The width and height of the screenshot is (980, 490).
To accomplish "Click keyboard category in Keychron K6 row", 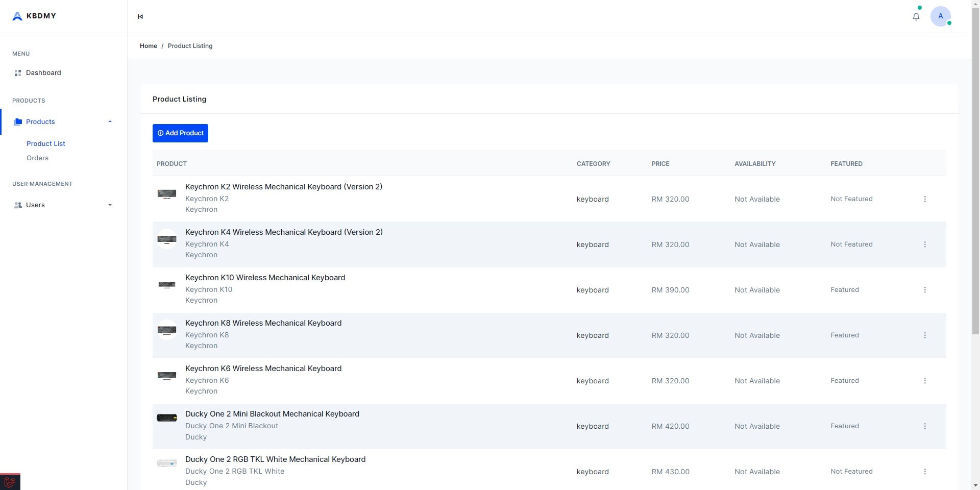I will pos(593,381).
